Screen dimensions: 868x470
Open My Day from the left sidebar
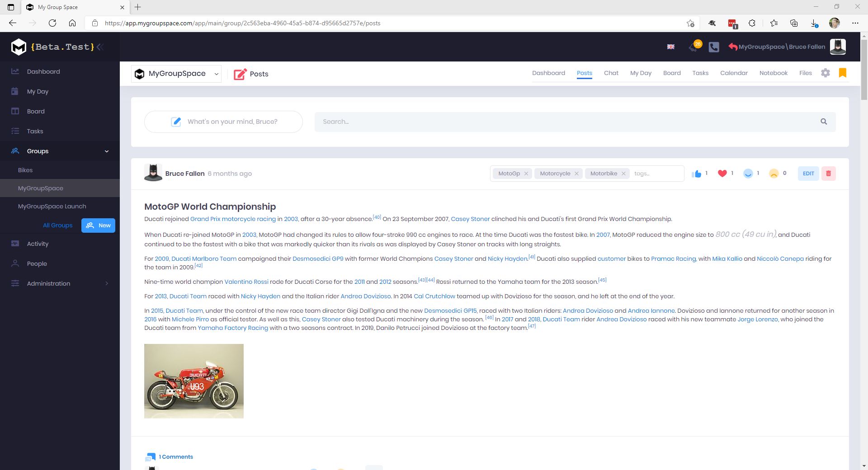click(x=60, y=91)
